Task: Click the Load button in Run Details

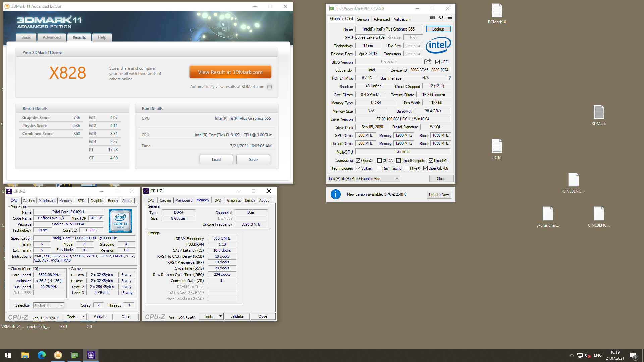Action: [216, 160]
